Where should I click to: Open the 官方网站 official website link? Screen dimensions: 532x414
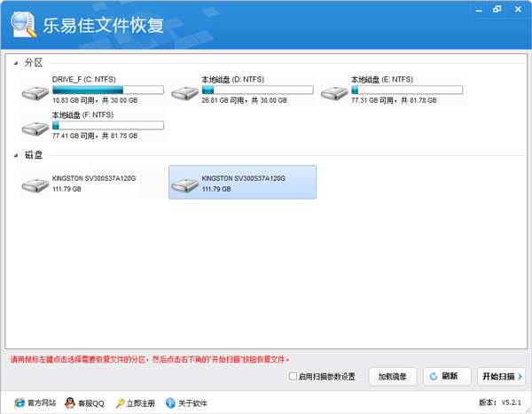point(35,402)
